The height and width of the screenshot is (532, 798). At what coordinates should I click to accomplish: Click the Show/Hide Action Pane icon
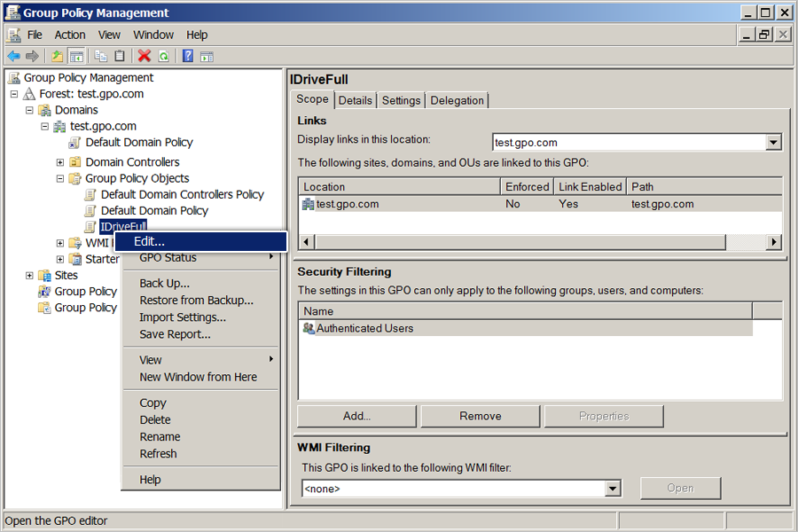pyautogui.click(x=207, y=56)
